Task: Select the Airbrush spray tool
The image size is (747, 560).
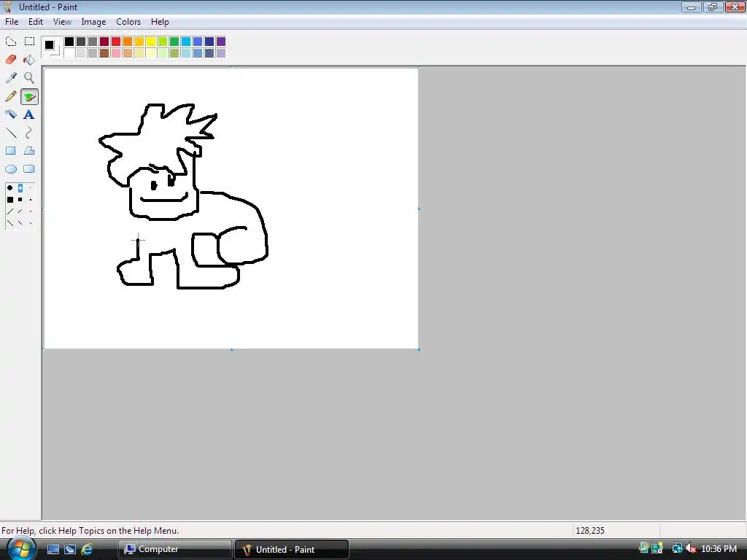Action: [x=10, y=114]
